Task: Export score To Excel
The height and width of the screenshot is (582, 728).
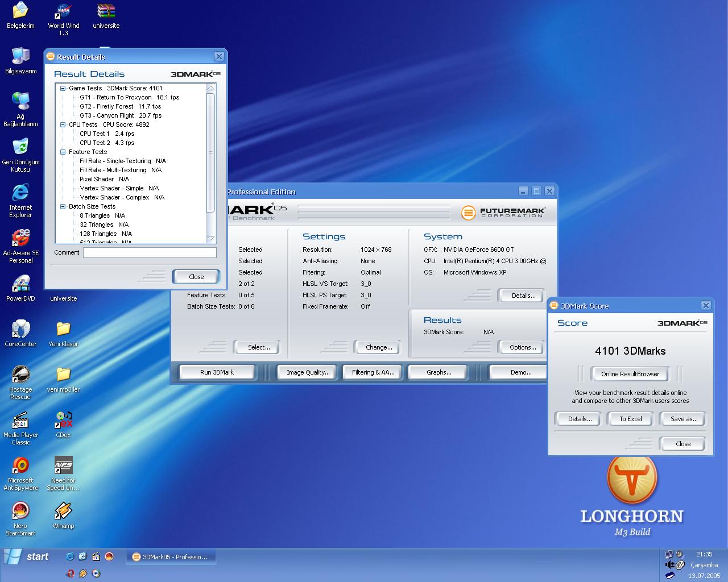Action: (x=630, y=419)
